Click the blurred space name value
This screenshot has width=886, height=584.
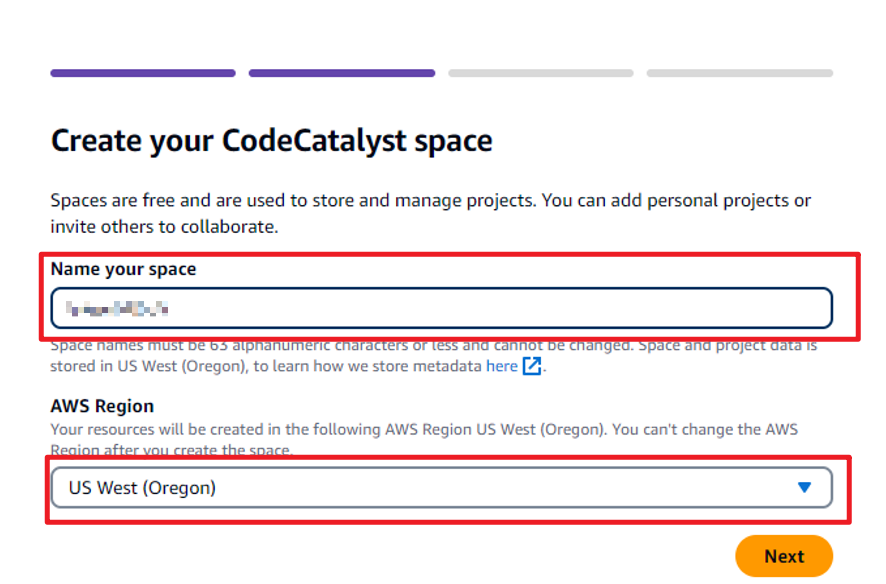point(112,308)
